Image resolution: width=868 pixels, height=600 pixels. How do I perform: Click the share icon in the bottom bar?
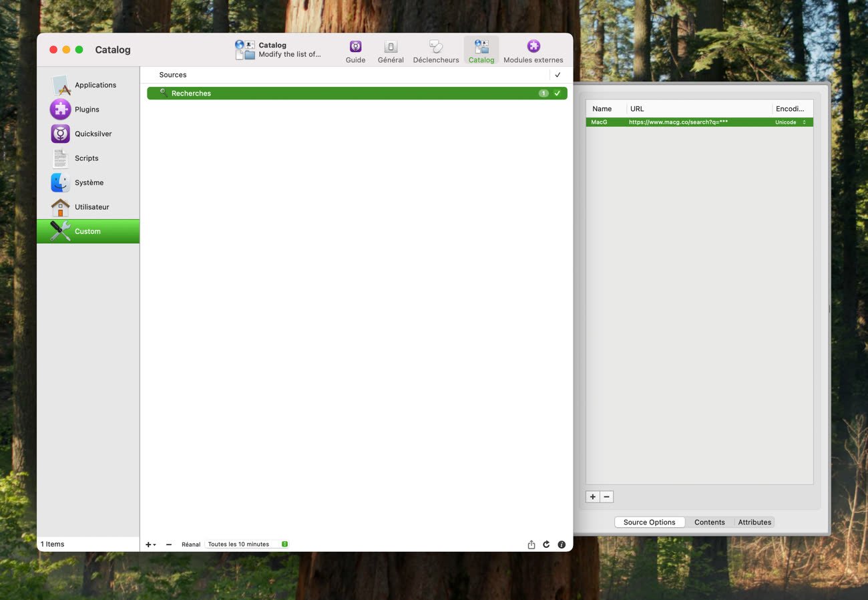tap(531, 545)
